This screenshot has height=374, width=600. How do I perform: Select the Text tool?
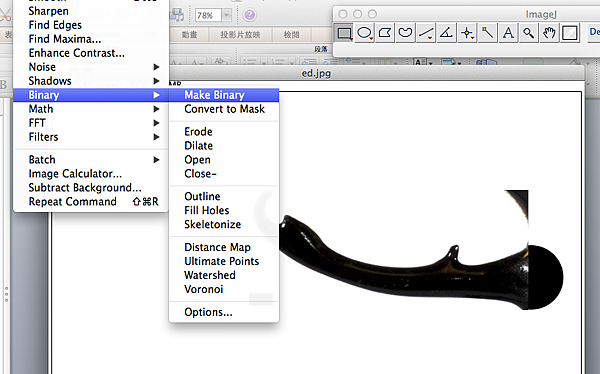508,33
